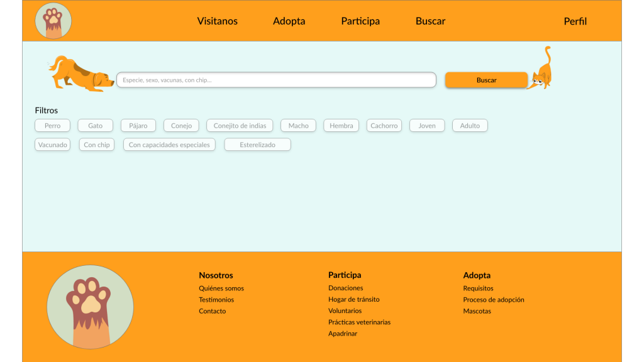Click the orange cat illustration
The height and width of the screenshot is (362, 644).
point(541,70)
